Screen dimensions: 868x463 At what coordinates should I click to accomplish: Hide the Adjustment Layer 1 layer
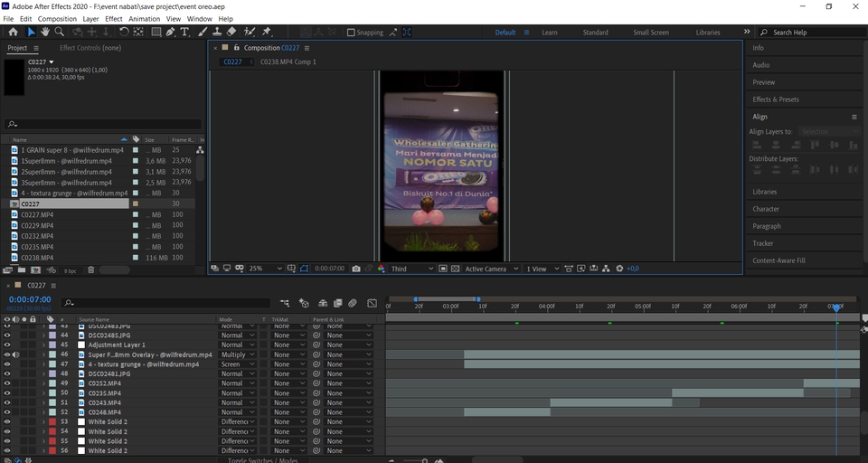click(x=7, y=345)
